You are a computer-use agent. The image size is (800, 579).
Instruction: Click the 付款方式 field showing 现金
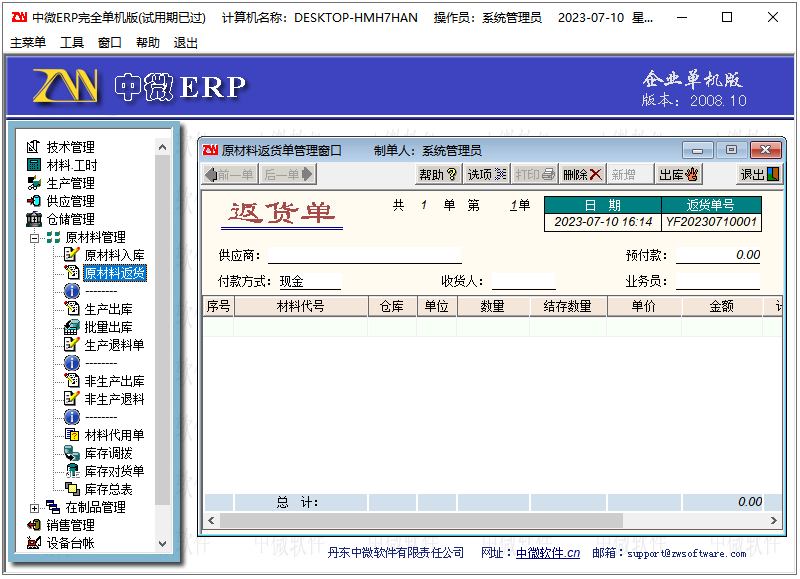[x=310, y=282]
